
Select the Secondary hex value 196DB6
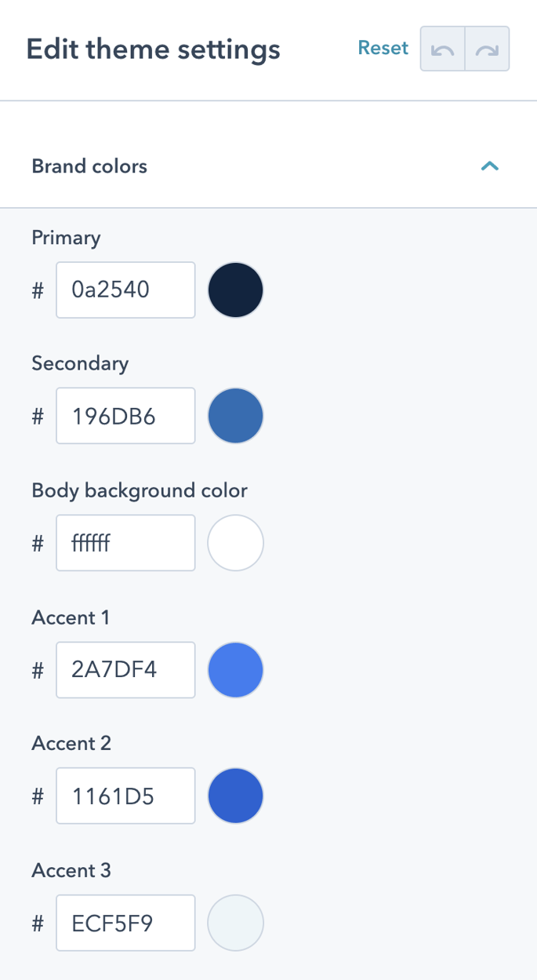click(x=125, y=415)
